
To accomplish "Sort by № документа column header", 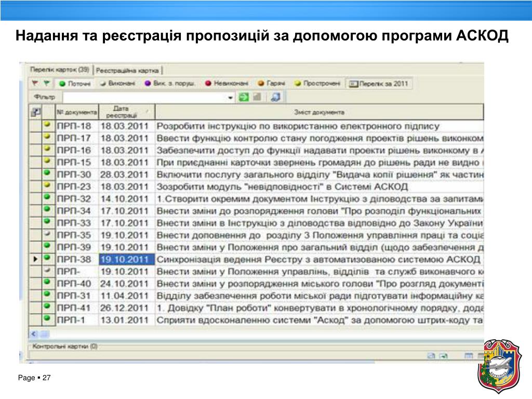I will point(77,112).
